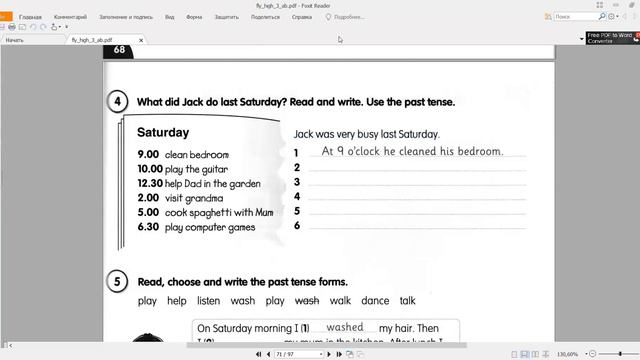Click the magnifier search icon
Image resolution: width=640 pixels, height=360 pixels.
[x=602, y=17]
